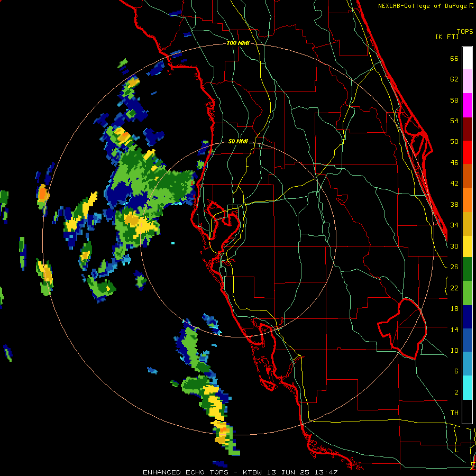Click the yellow 30 kft legend swatch

click(467, 246)
